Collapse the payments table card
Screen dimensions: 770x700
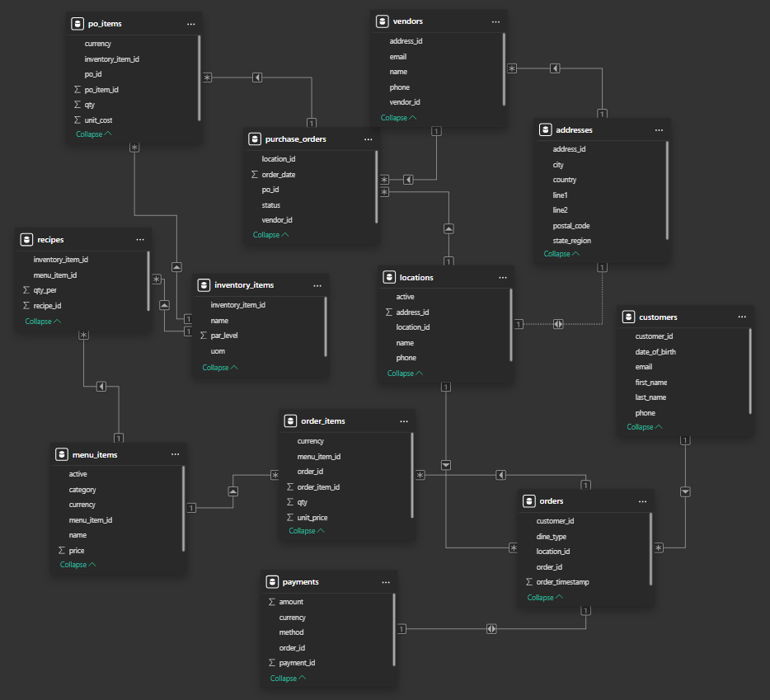[x=288, y=679]
